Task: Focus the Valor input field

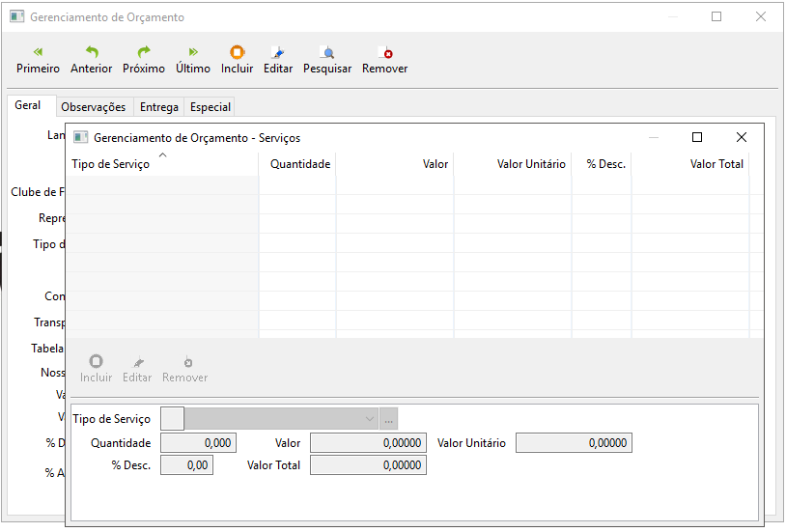Action: tap(369, 443)
